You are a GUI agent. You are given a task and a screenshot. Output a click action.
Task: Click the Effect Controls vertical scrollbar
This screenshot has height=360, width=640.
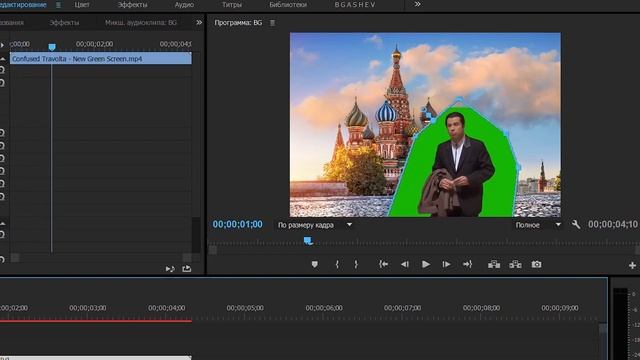196,235
